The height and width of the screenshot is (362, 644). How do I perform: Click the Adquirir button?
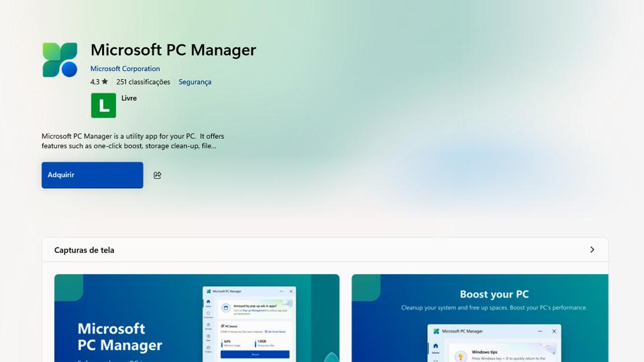coord(92,175)
